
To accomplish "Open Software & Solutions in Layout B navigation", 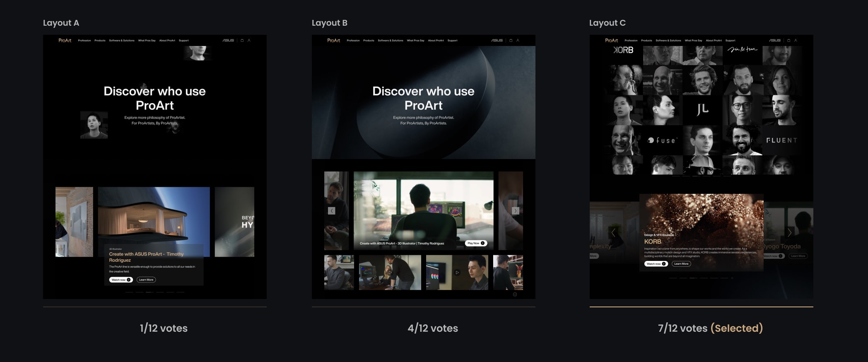I will click(391, 41).
